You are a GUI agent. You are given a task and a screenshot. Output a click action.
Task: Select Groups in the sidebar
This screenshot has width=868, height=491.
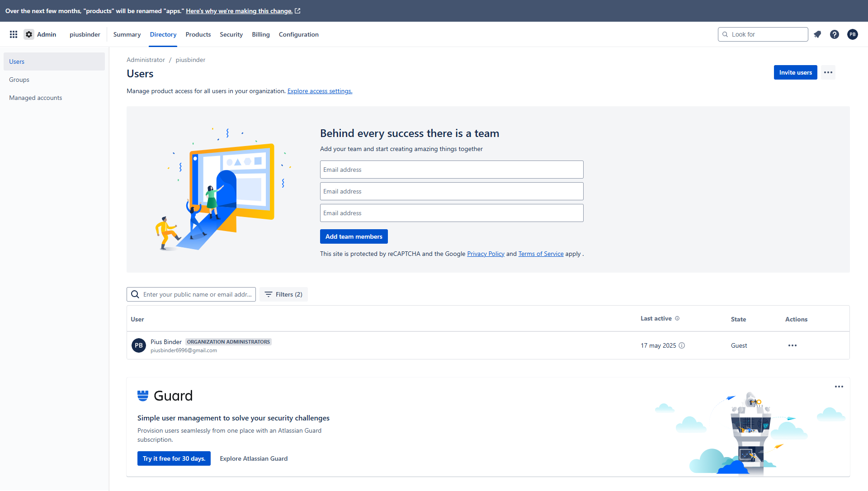(x=54, y=80)
